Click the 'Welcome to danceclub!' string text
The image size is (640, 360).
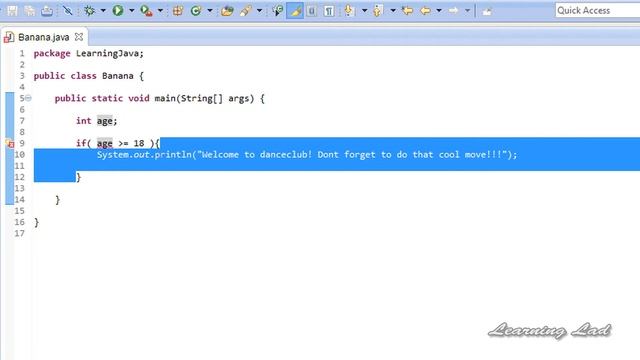(257, 155)
